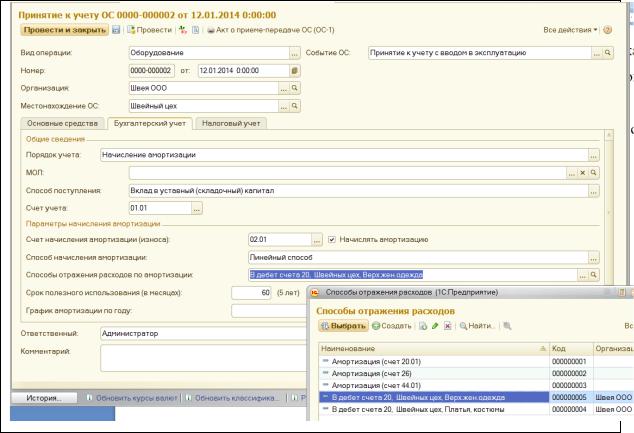
Task: Click the Код column header
Action: point(571,349)
